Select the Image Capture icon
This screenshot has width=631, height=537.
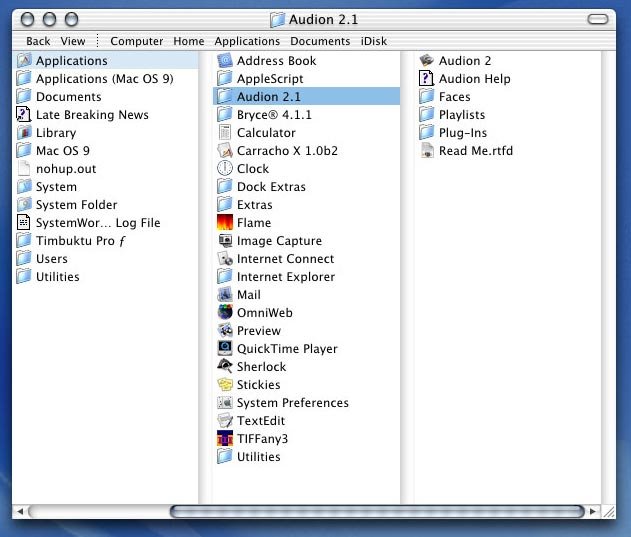click(225, 241)
